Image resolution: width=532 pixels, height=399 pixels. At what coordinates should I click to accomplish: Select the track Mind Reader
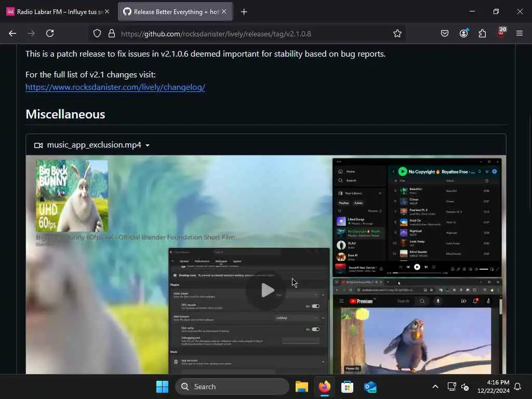point(445,254)
